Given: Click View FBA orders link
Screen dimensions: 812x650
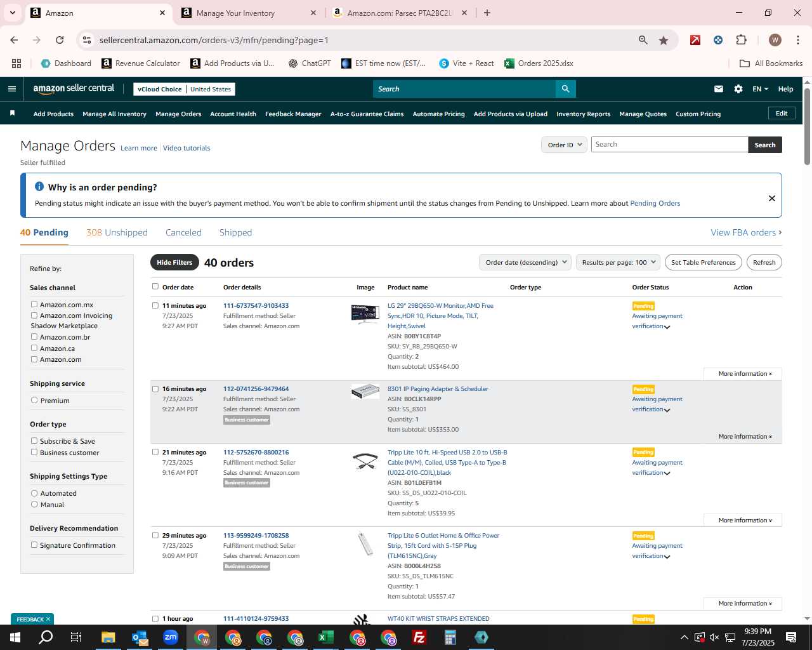Looking at the screenshot, I should (746, 232).
